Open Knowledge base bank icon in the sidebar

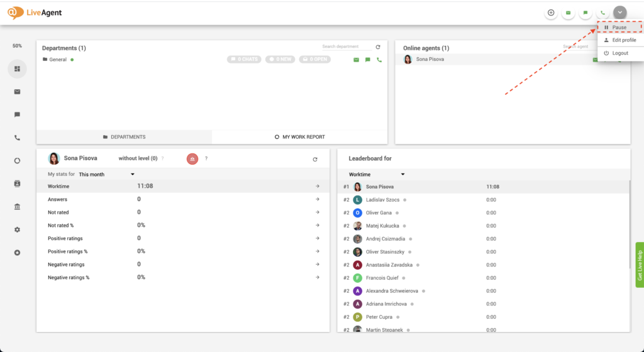(17, 207)
